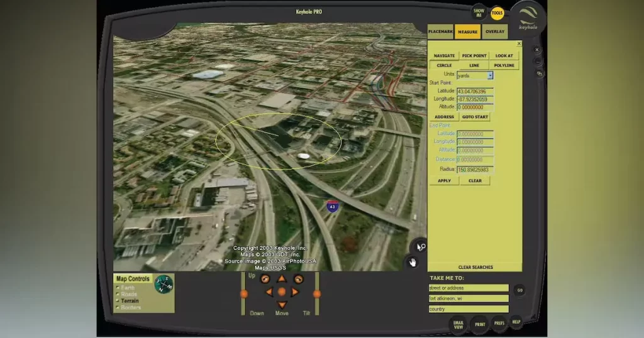Open Help round button

(x=516, y=322)
